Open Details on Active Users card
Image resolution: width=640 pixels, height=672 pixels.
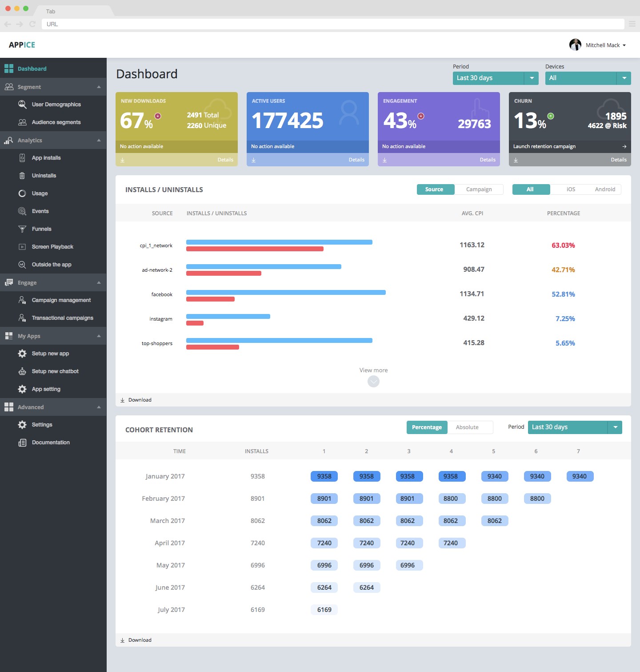click(356, 160)
